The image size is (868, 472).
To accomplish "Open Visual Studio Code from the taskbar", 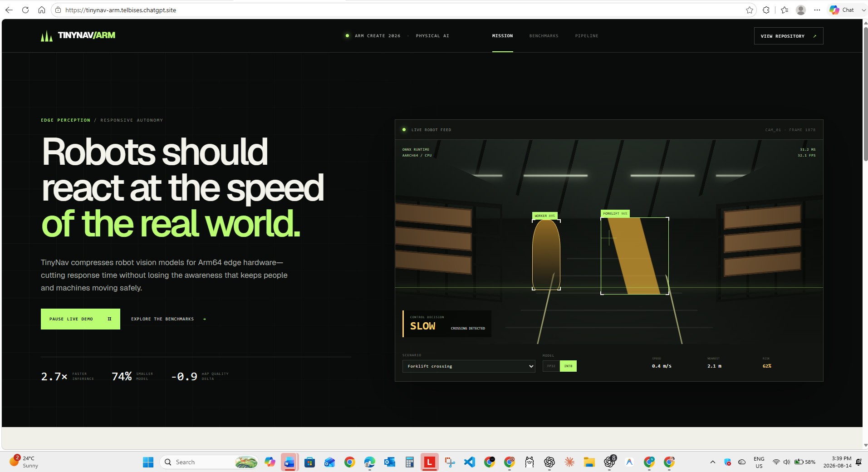I will pyautogui.click(x=469, y=462).
